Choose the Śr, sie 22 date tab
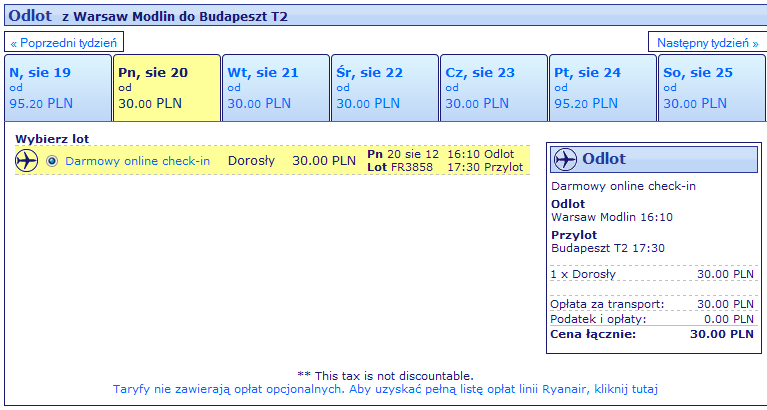Viewport: 767px width, 410px height. click(x=384, y=87)
